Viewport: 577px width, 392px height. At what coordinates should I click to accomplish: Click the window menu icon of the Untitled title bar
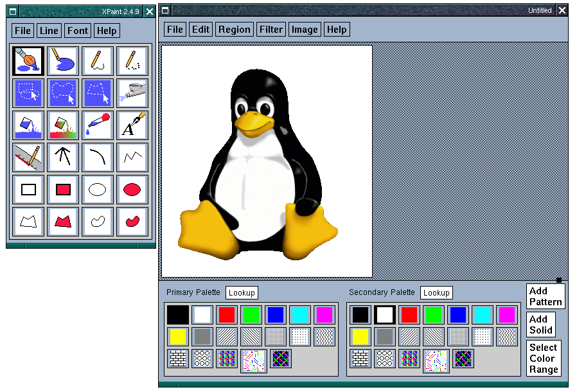click(165, 10)
